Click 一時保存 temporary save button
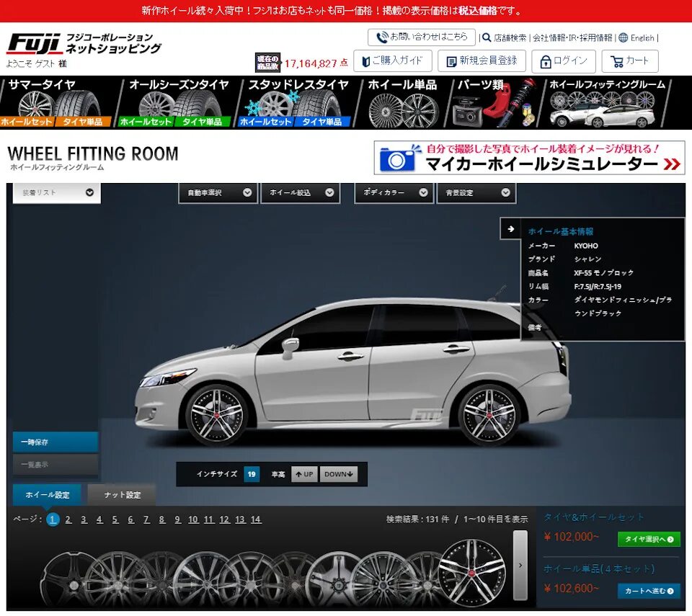This screenshot has height=616, width=692. coord(56,442)
